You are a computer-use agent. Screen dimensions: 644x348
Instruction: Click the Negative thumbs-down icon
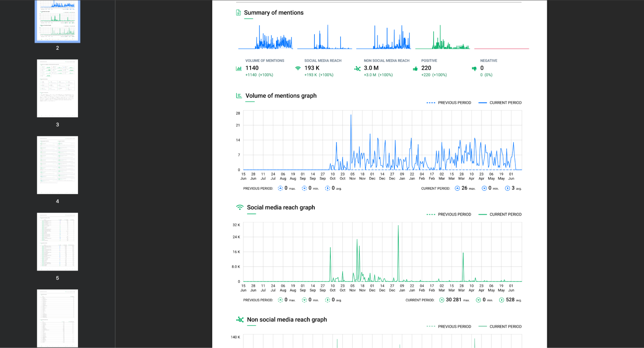coord(474,68)
